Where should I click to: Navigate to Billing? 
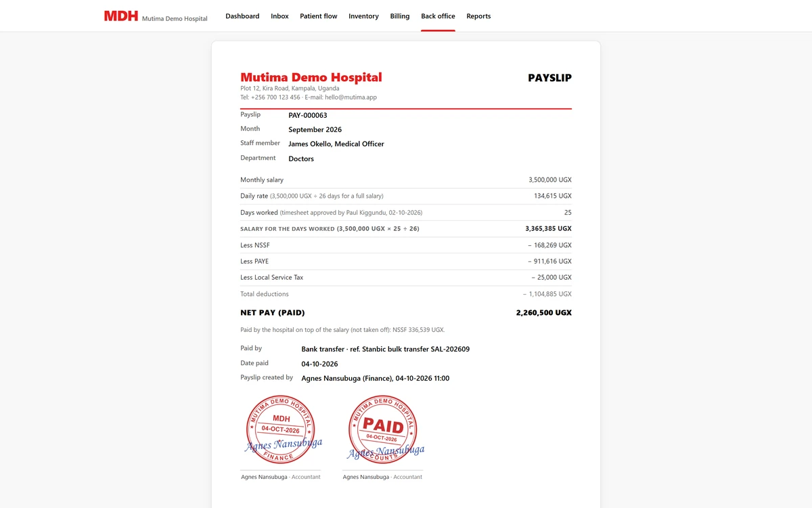click(400, 16)
